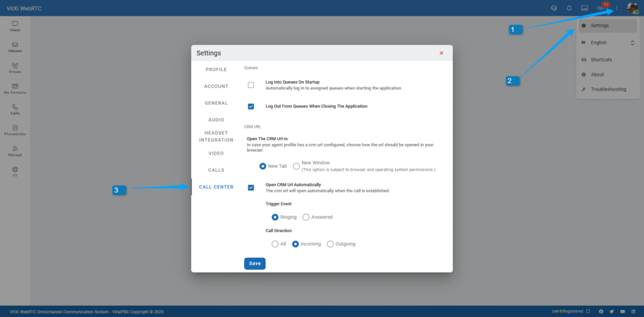Screen dimensions: 644x317
Task: Open voicemail icon with red badge
Action: point(602,8)
